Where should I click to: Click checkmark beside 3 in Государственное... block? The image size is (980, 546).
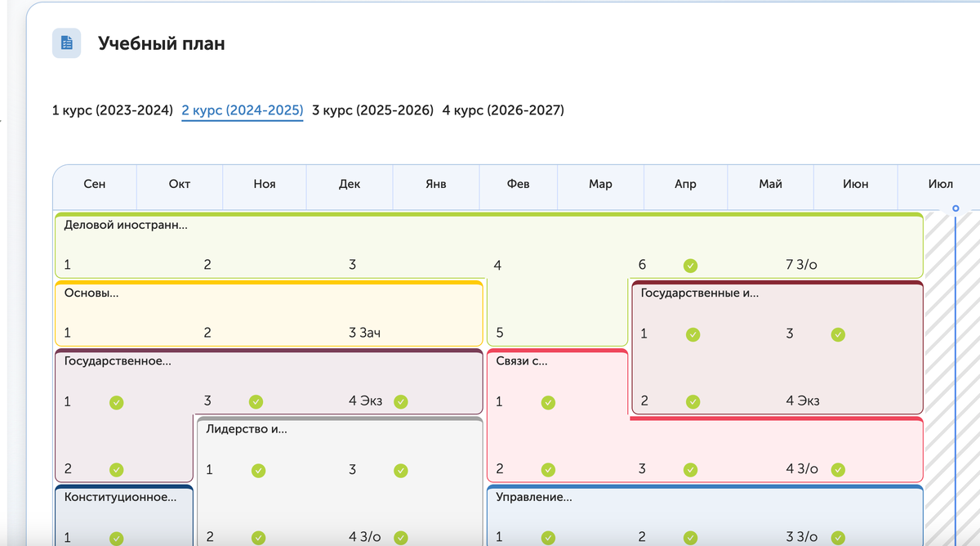click(256, 401)
